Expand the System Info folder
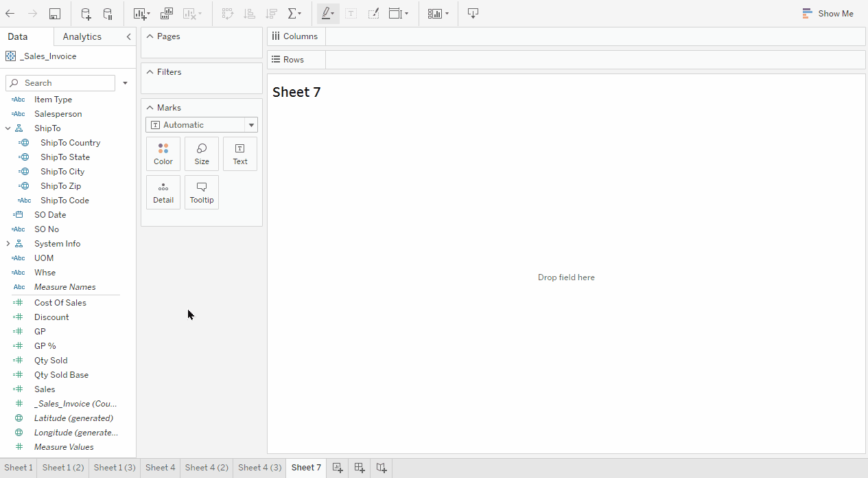This screenshot has width=868, height=478. tap(8, 244)
